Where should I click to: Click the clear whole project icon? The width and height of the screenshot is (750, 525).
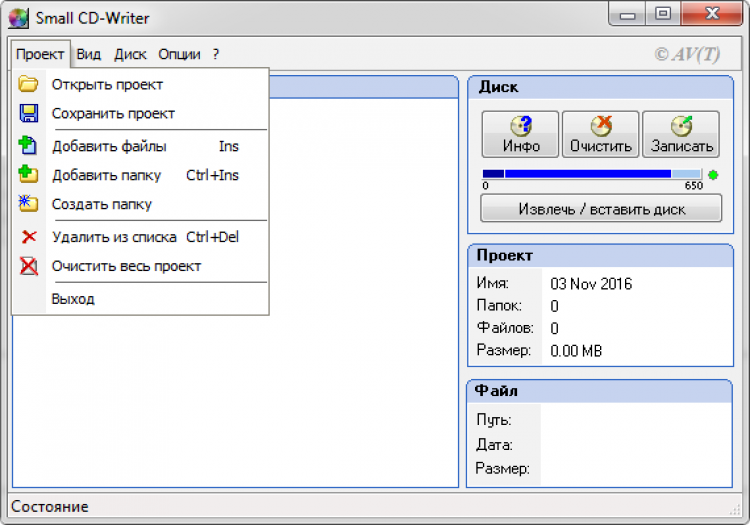pos(29,266)
